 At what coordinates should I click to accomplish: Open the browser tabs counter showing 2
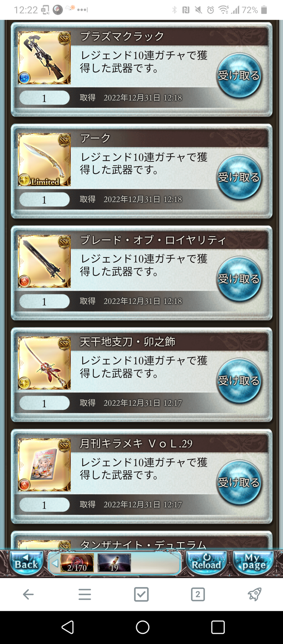tap(198, 594)
